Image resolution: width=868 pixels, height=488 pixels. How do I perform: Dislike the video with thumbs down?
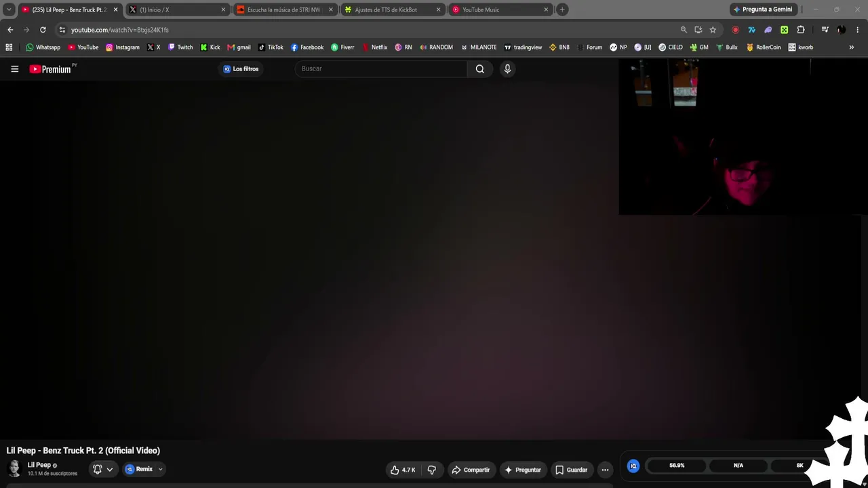tap(431, 470)
